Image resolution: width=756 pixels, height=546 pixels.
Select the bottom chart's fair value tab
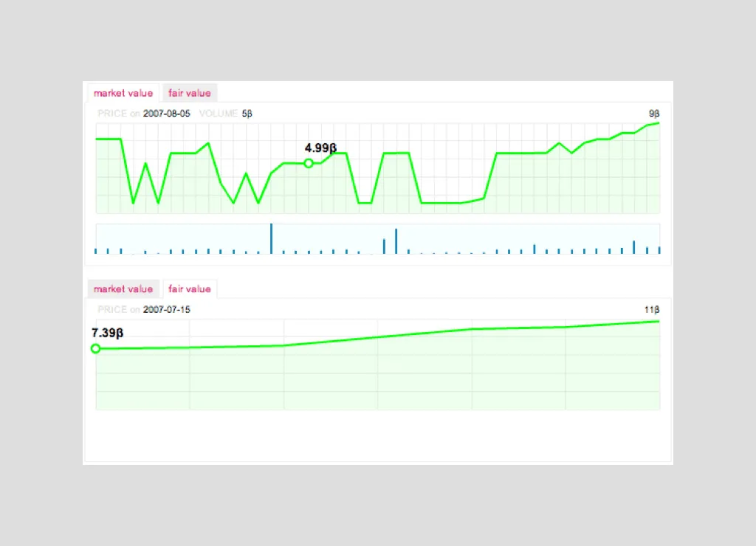pyautogui.click(x=189, y=289)
